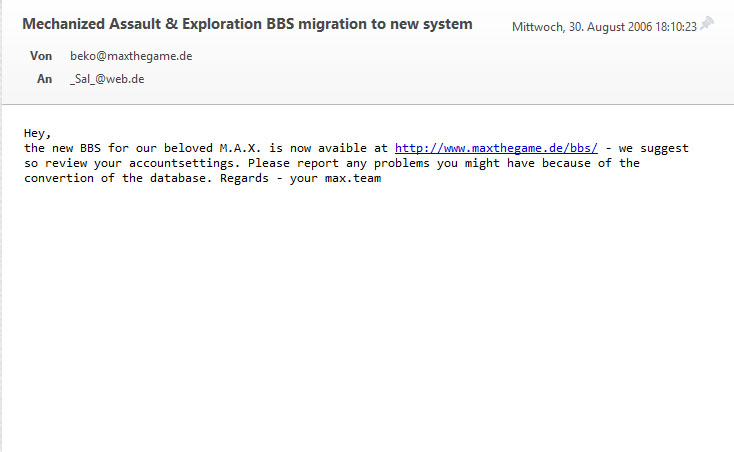Click the Von field label
734x452 pixels.
[41, 56]
